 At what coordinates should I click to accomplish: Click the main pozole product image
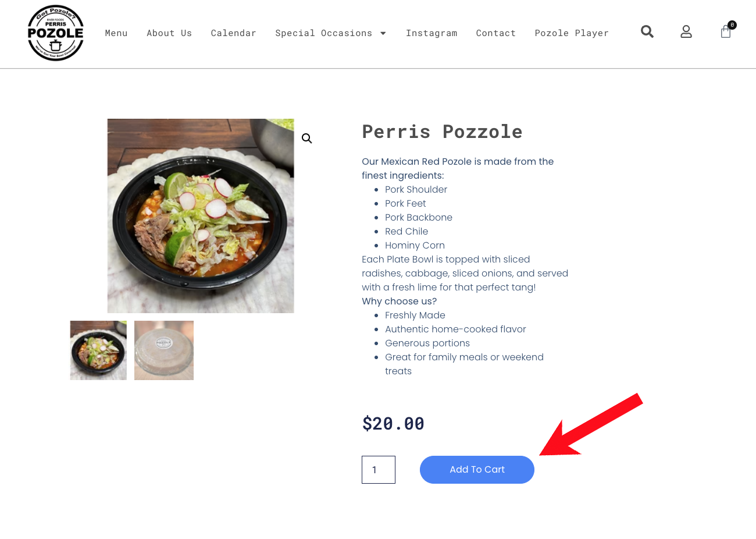(201, 216)
